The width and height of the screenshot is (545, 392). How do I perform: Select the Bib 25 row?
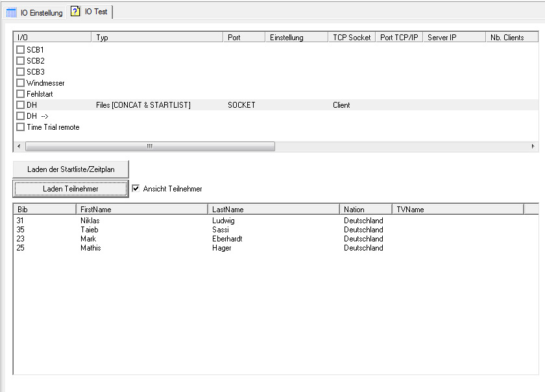tap(276, 248)
